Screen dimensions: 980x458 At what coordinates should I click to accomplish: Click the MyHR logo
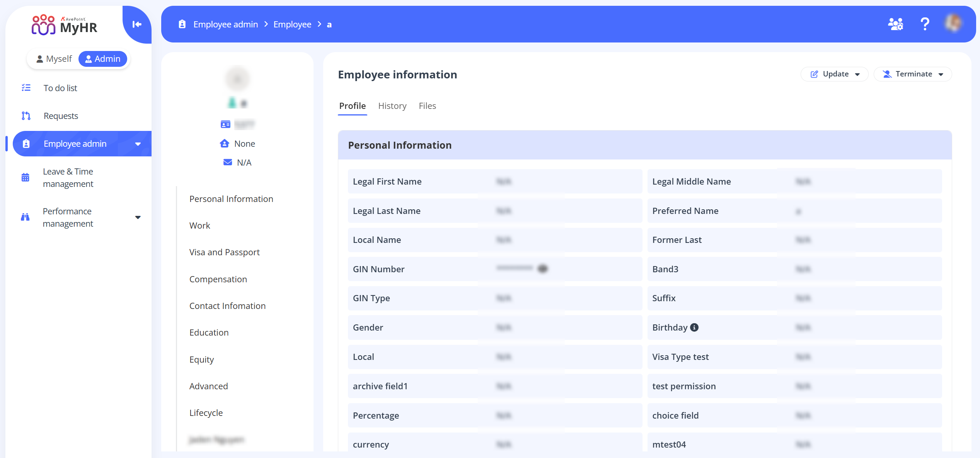64,25
